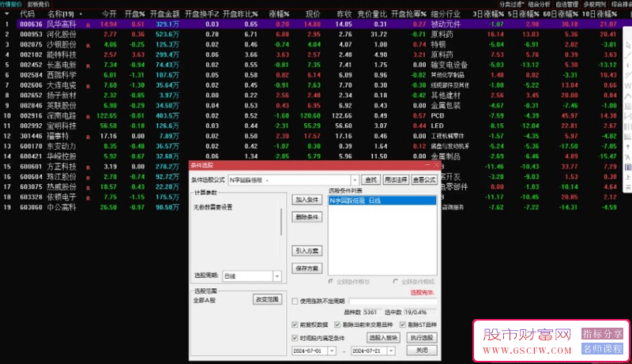Switch to the 行情报价 tab
The image size is (632, 364).
tap(11, 4)
